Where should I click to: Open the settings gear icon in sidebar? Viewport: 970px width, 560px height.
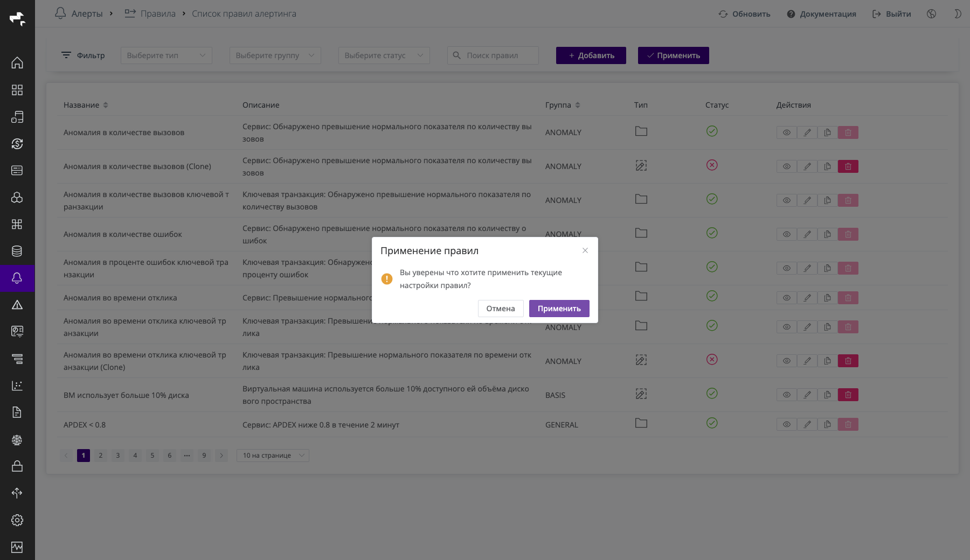click(x=17, y=520)
